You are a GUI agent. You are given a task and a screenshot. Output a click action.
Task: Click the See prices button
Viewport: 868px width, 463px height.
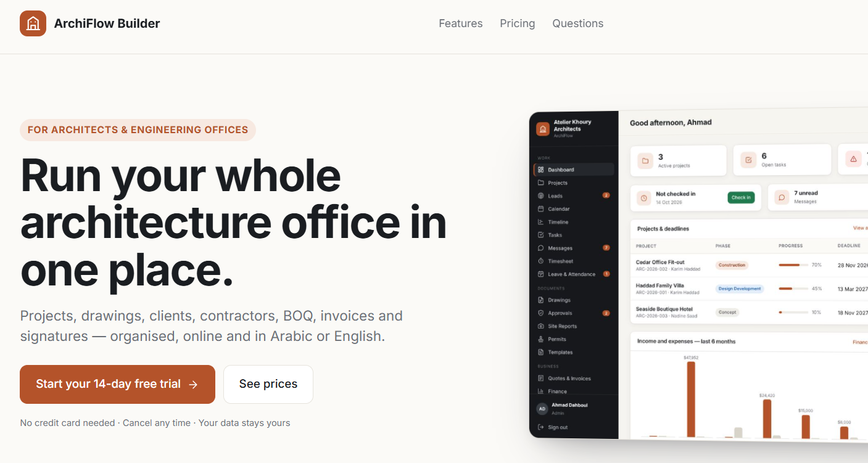pyautogui.click(x=268, y=384)
